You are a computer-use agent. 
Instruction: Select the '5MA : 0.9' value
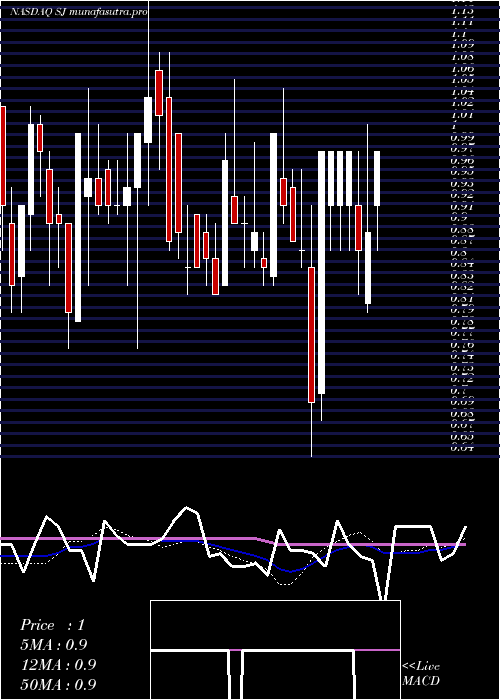pos(54,645)
